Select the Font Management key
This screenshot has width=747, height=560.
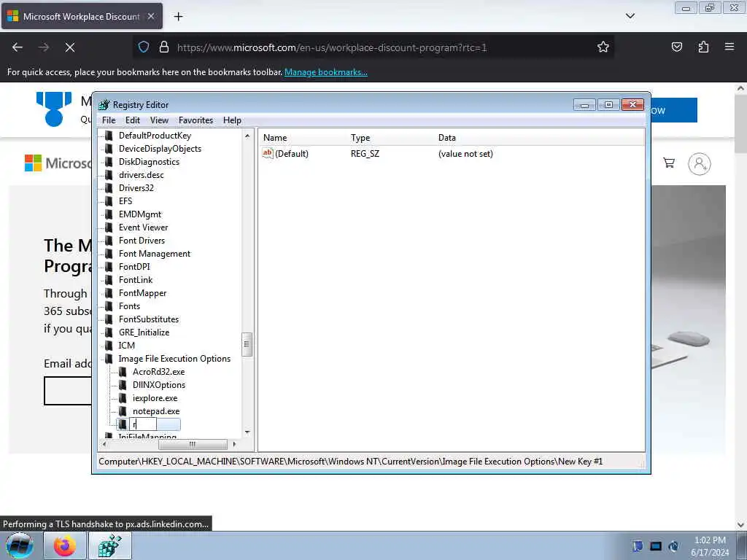tap(155, 254)
